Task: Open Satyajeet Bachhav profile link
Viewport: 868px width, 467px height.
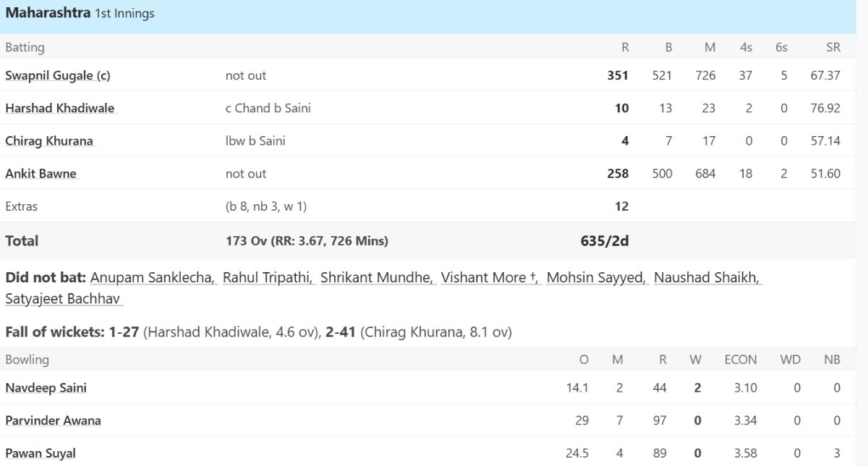Action: click(64, 298)
